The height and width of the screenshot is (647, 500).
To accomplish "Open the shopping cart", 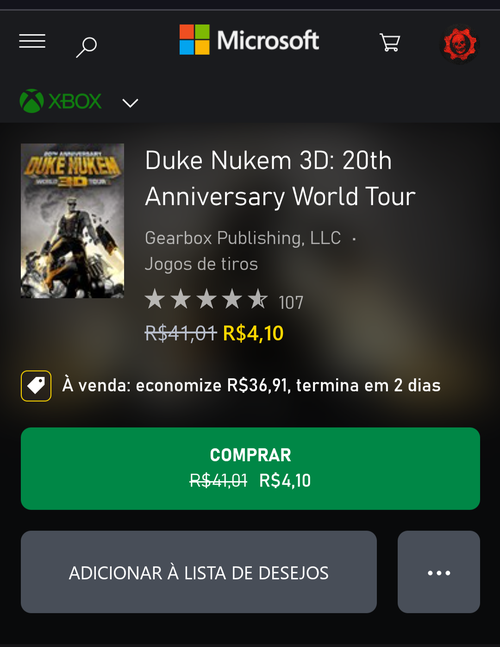I will point(390,43).
